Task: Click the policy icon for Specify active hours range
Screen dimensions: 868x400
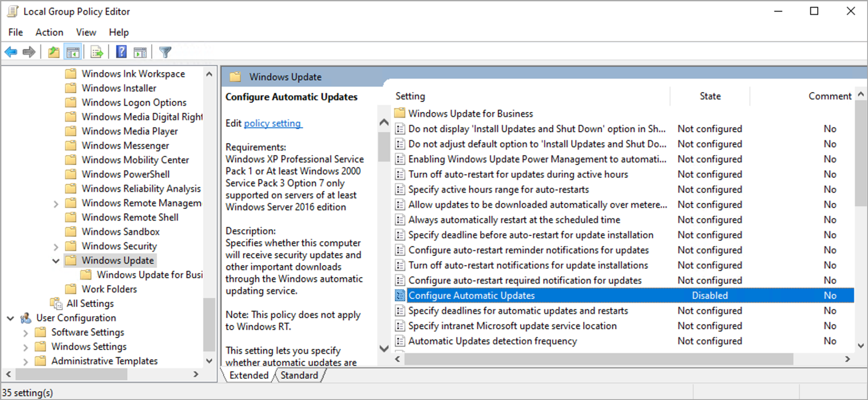Action: tap(400, 189)
